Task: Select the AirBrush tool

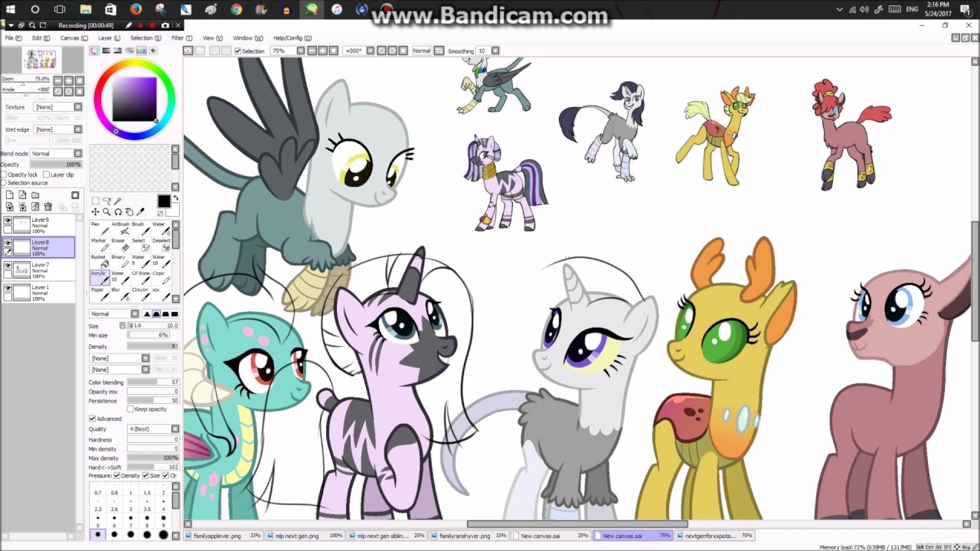Action: pos(119,228)
